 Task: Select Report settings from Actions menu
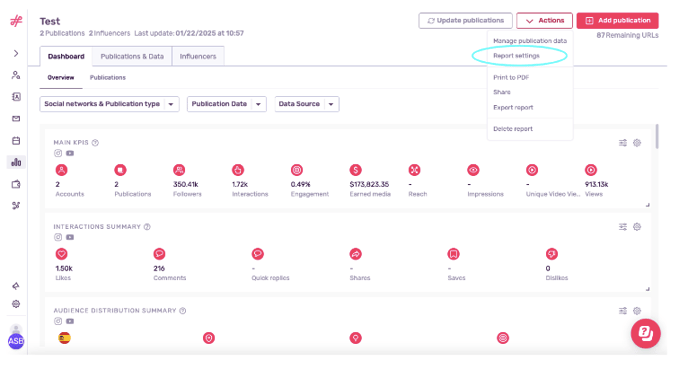click(516, 56)
